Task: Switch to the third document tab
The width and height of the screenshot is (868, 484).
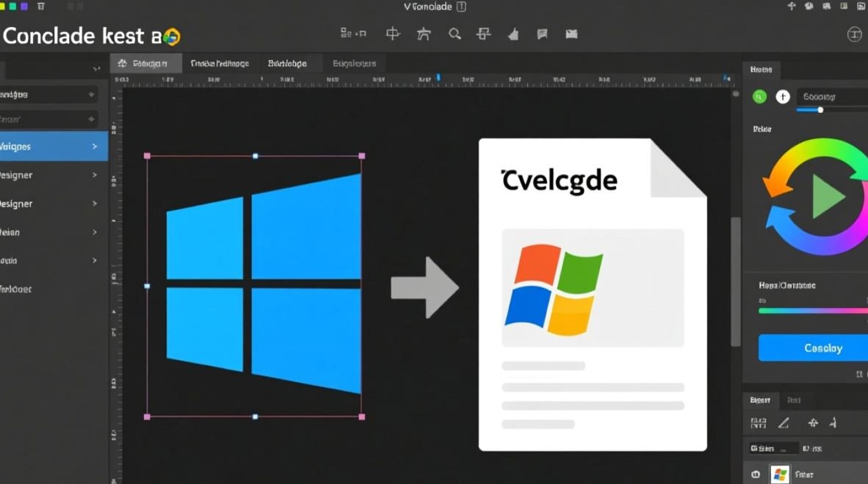Action: pos(287,63)
